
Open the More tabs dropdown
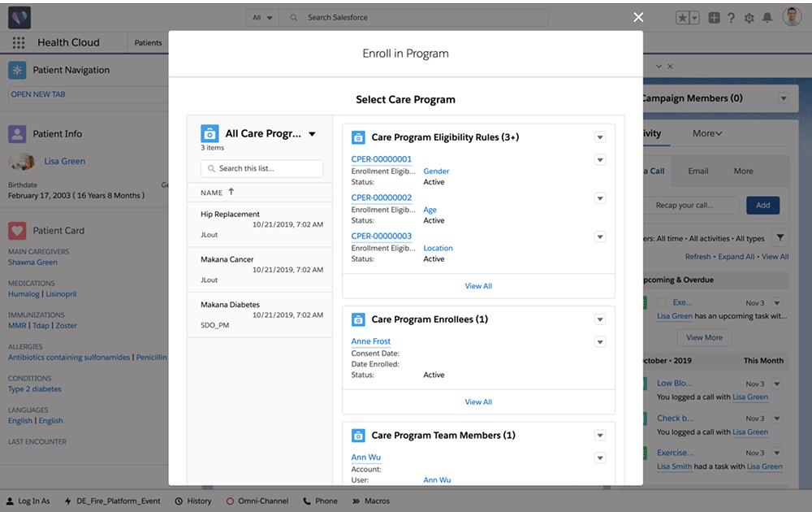[707, 134]
